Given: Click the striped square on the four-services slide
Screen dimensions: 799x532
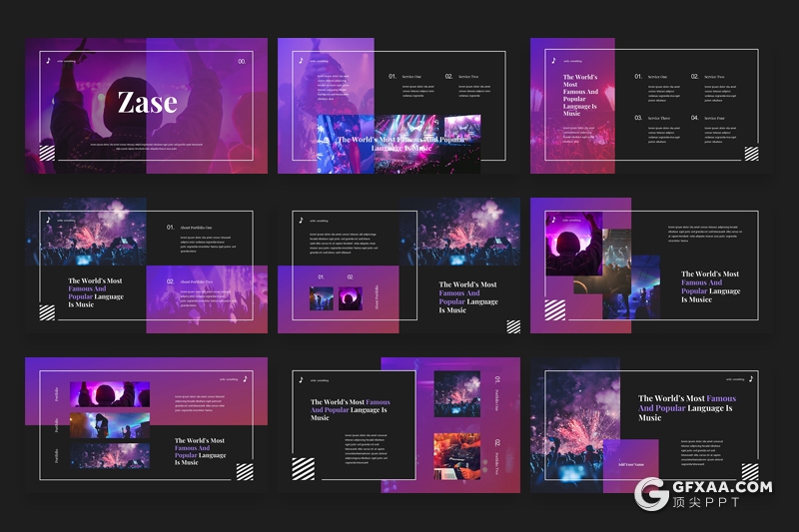Looking at the screenshot, I should click(x=750, y=153).
